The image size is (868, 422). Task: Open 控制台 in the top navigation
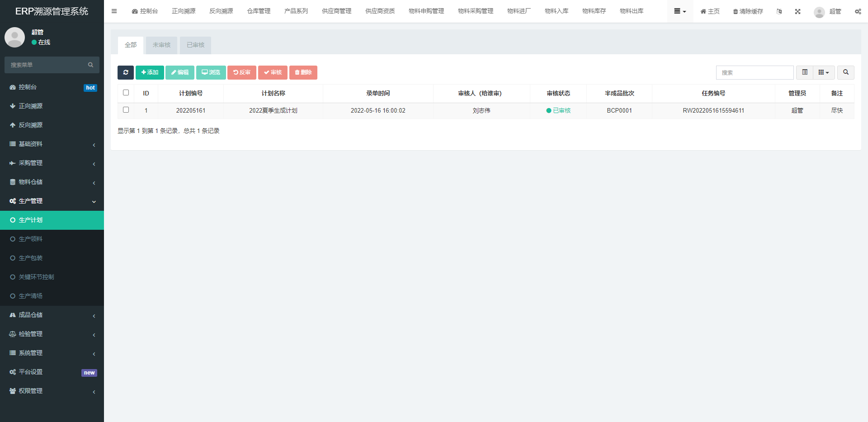click(x=145, y=11)
